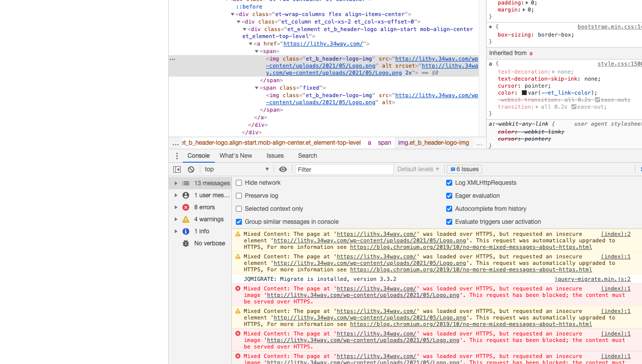Click the list icon beside 13 messages
The image size is (642, 364).
pos(186,183)
